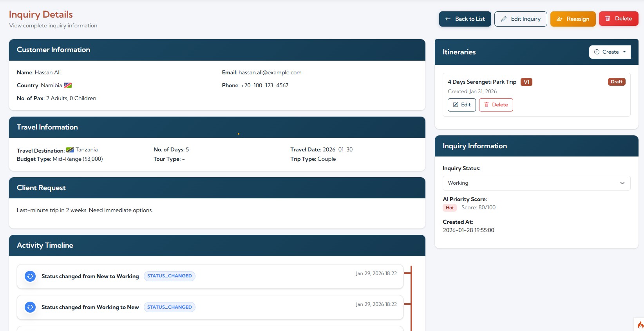Click the sync icon beside New to Working
Image resolution: width=644 pixels, height=331 pixels.
(30, 276)
